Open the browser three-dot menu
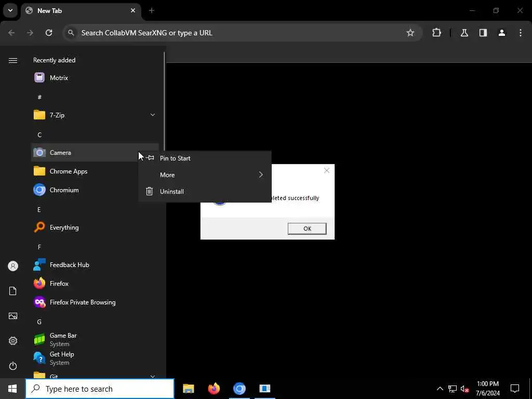532x399 pixels. point(520,33)
